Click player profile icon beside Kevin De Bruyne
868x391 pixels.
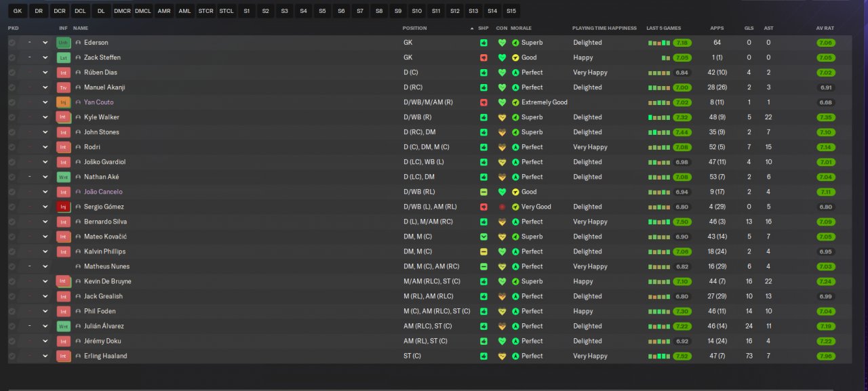(78, 281)
